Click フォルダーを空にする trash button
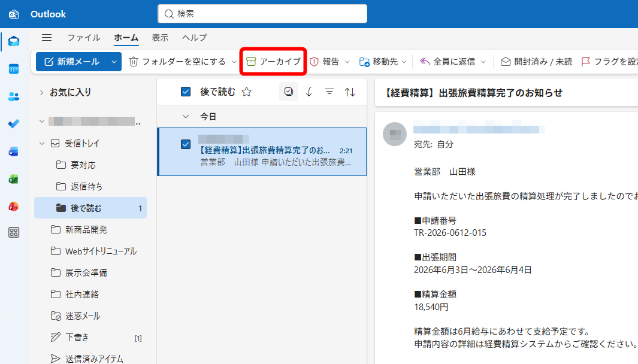This screenshot has width=638, height=364. click(x=177, y=62)
